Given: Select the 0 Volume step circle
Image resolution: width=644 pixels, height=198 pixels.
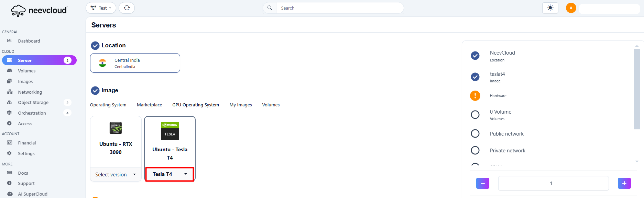Looking at the screenshot, I should pos(475,115).
